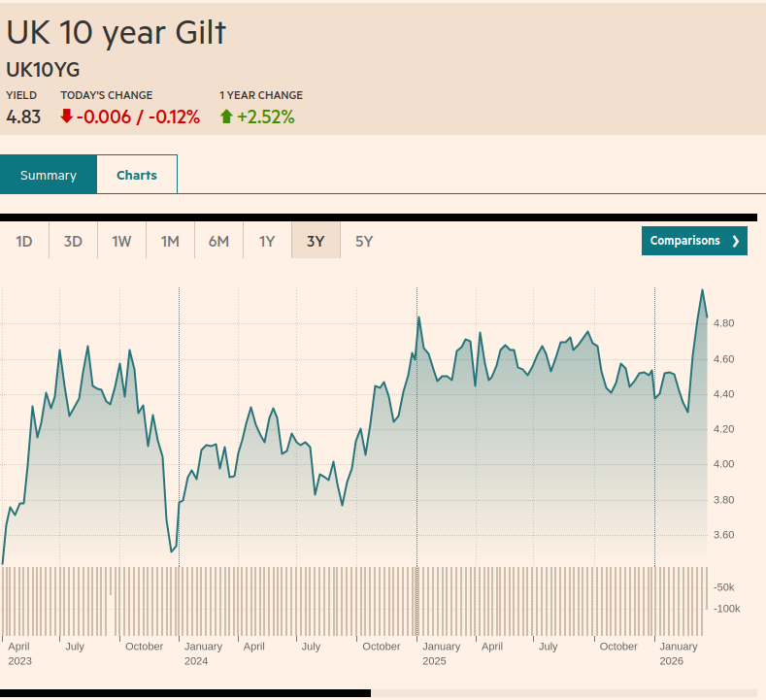Click the 4.83 yield value
Image resolution: width=766 pixels, height=700 pixels.
[23, 117]
